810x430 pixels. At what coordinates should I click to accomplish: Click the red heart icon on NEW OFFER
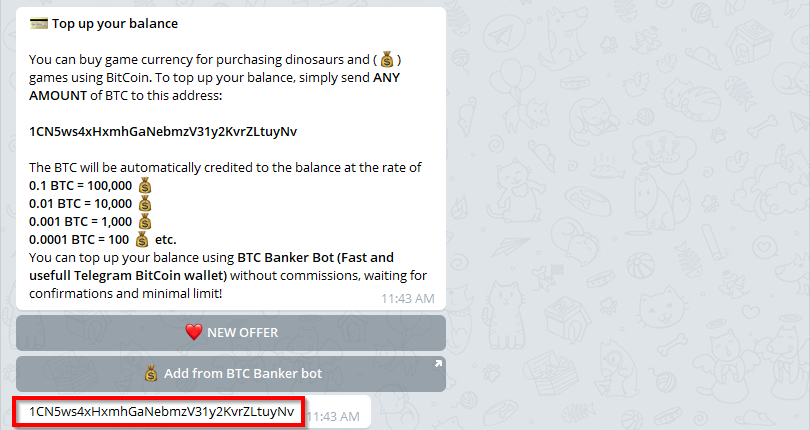pyautogui.click(x=194, y=332)
